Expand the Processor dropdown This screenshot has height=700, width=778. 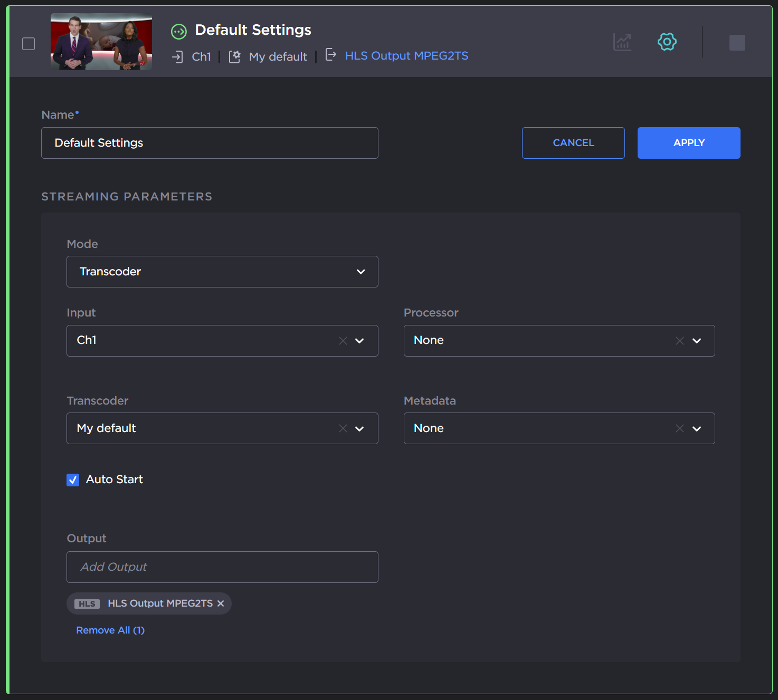point(697,341)
